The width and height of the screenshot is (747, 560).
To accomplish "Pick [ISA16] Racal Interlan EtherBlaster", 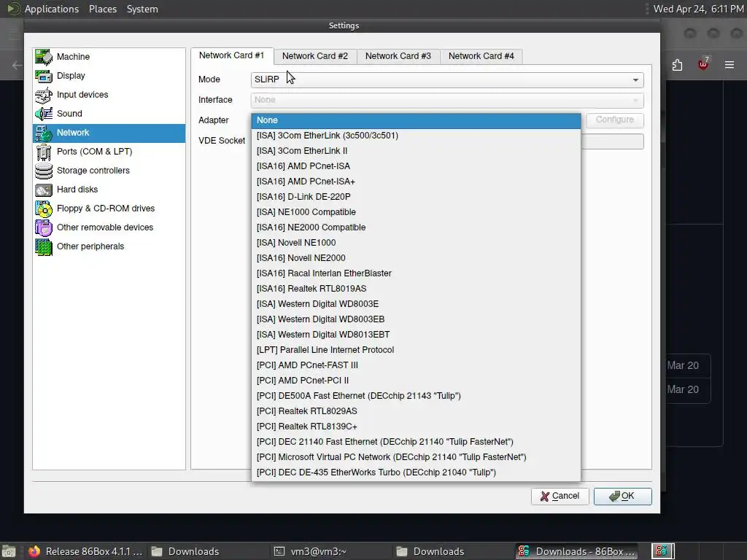I will pyautogui.click(x=416, y=273).
